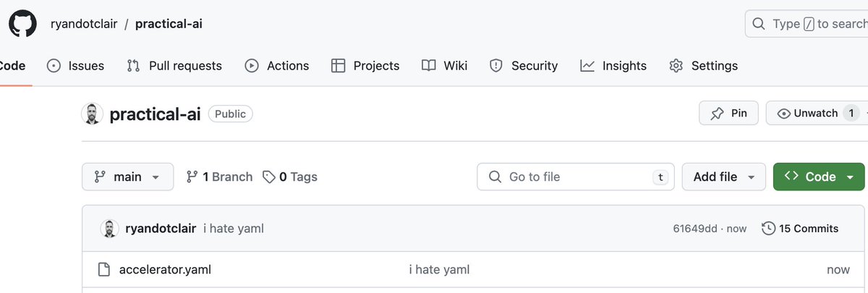Screen dimensions: 868x293
Task: Open the Issues tab
Action: click(75, 66)
